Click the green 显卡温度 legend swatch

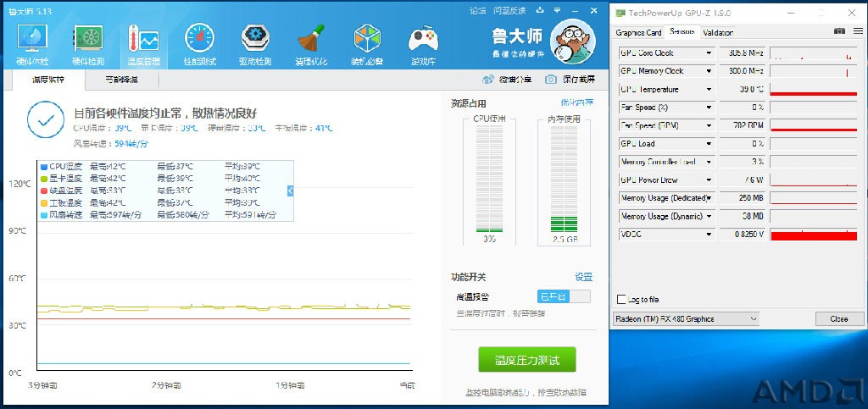pos(44,179)
